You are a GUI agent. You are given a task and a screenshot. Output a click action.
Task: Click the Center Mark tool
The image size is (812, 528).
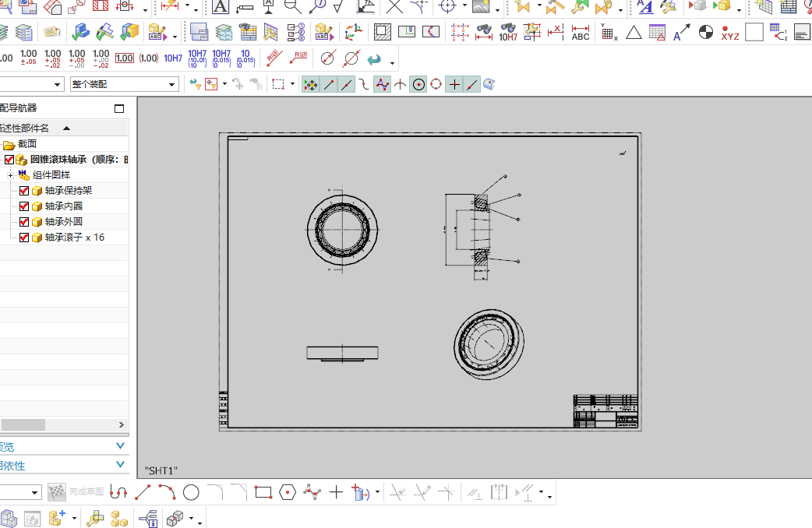click(x=447, y=6)
